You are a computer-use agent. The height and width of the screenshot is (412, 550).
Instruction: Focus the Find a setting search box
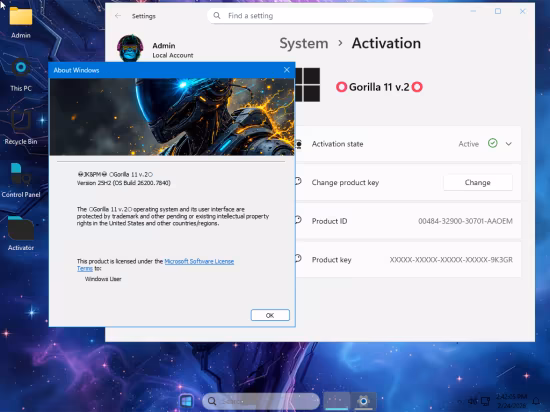320,16
